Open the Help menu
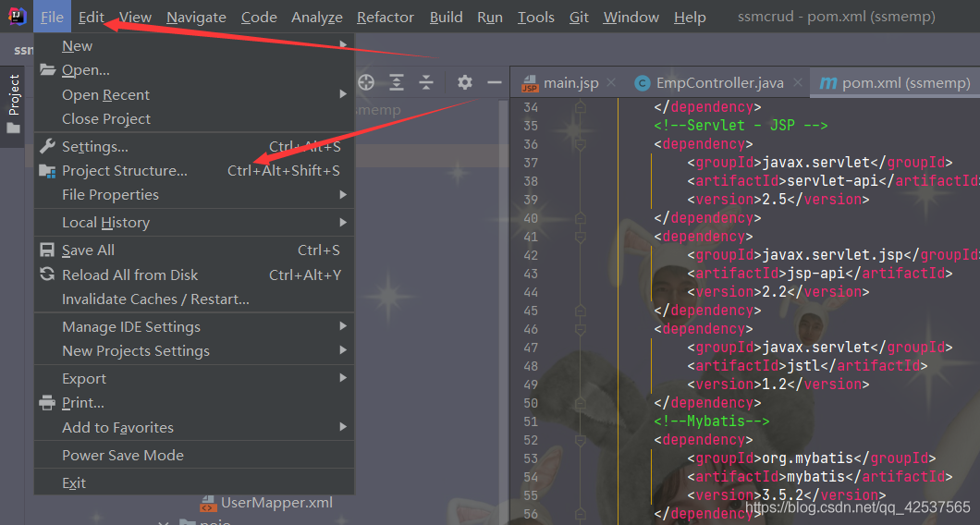Viewport: 980px width, 525px height. coord(690,17)
